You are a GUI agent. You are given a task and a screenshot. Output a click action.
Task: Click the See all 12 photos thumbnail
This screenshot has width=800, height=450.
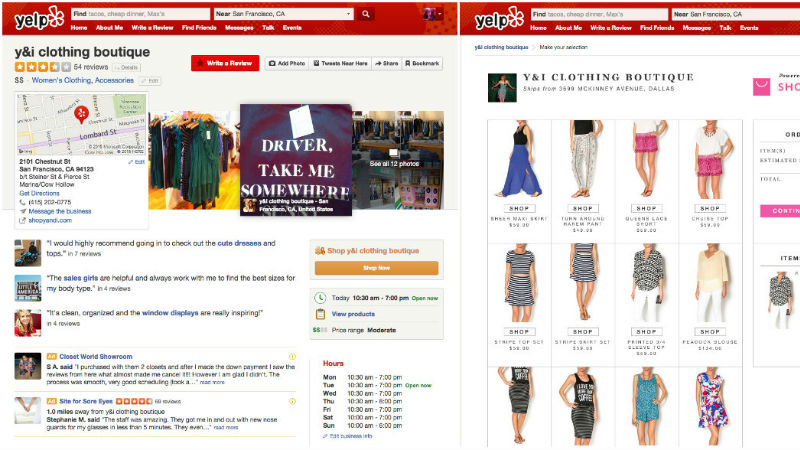(396, 163)
